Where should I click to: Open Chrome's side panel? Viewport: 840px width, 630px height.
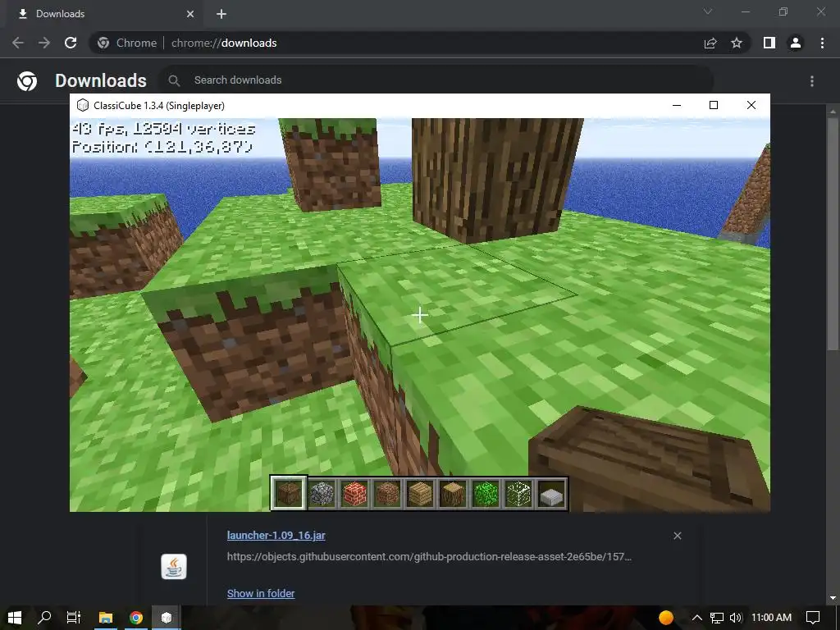769,43
